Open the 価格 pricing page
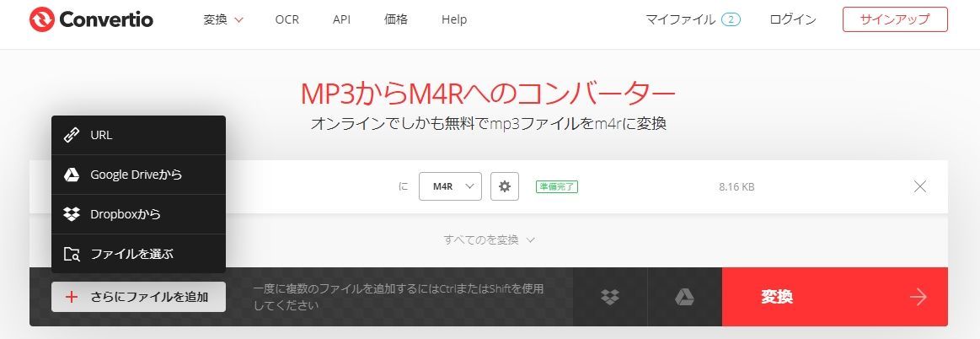The image size is (980, 339). 396,19
